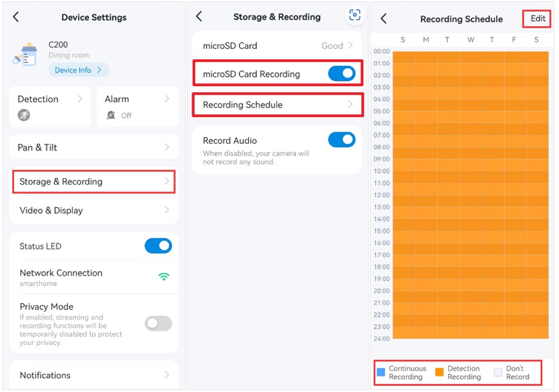
Task: Tap the motion detection running-person icon
Action: coord(24,116)
